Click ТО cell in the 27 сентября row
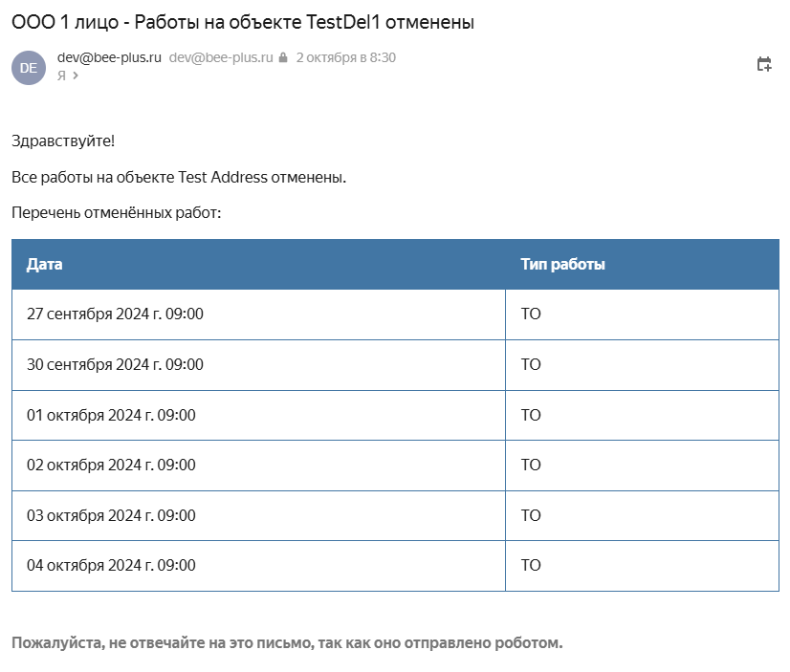 point(531,314)
